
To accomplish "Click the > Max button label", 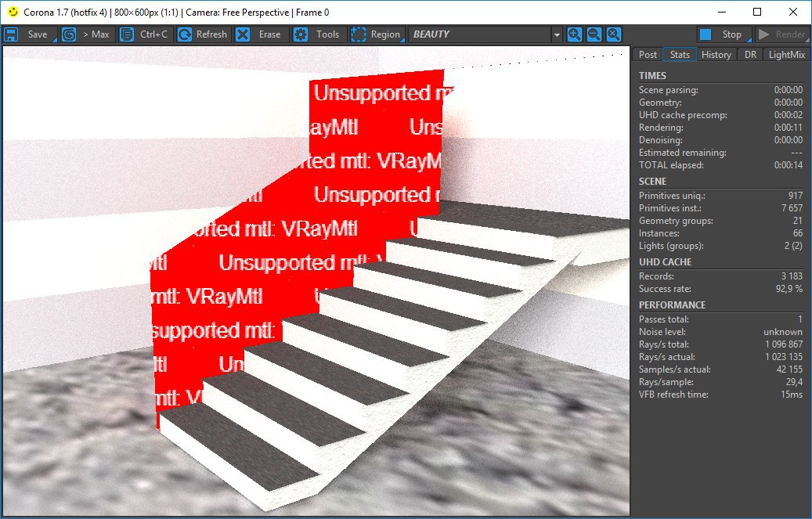I will pyautogui.click(x=96, y=34).
